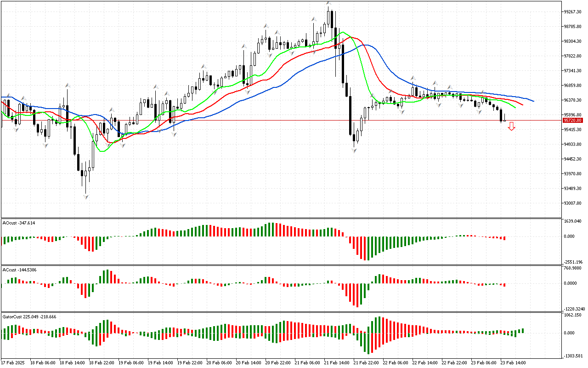The height and width of the screenshot is (368, 588).
Task: Click the 19 Feb 22:00 time label
Action: [x=190, y=363]
